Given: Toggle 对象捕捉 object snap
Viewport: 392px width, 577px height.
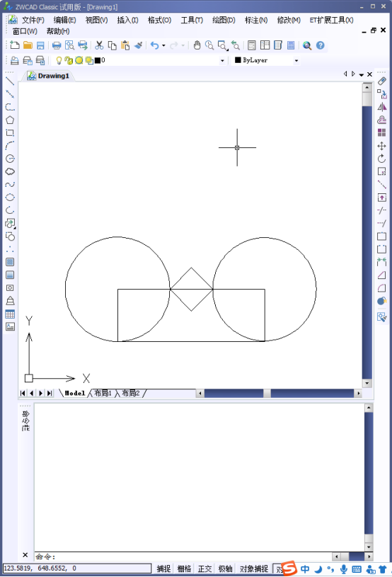Looking at the screenshot, I should click(x=254, y=569).
